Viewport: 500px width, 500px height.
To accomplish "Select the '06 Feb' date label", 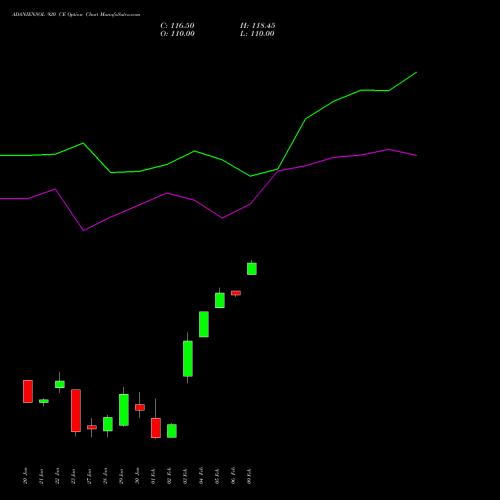I will coord(234,476).
